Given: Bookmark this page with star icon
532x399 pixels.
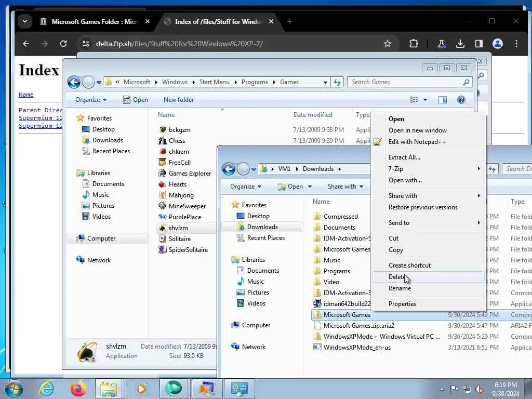Looking at the screenshot, I should [x=388, y=44].
